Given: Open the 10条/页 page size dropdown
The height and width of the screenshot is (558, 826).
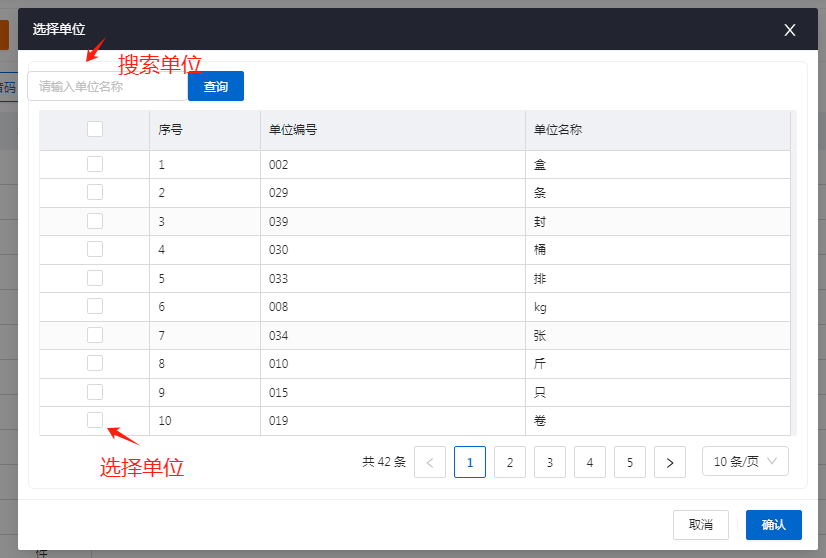Looking at the screenshot, I should pyautogui.click(x=745, y=461).
